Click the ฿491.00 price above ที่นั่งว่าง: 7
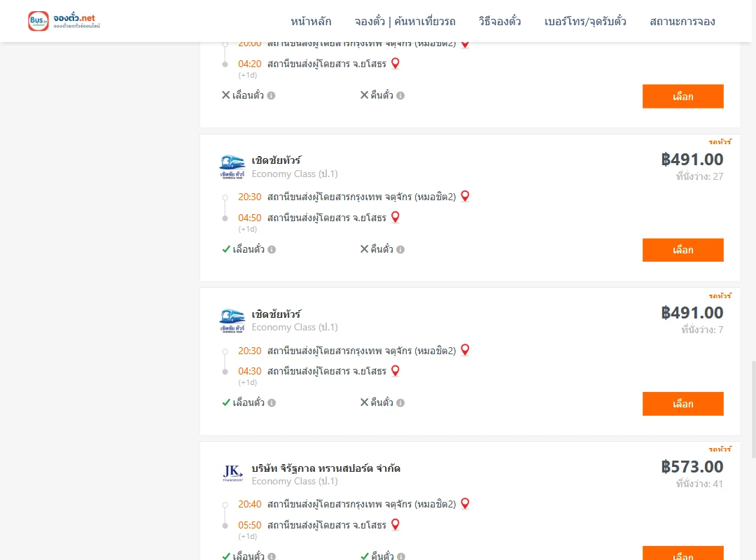Image resolution: width=756 pixels, height=560 pixels. pyautogui.click(x=692, y=313)
